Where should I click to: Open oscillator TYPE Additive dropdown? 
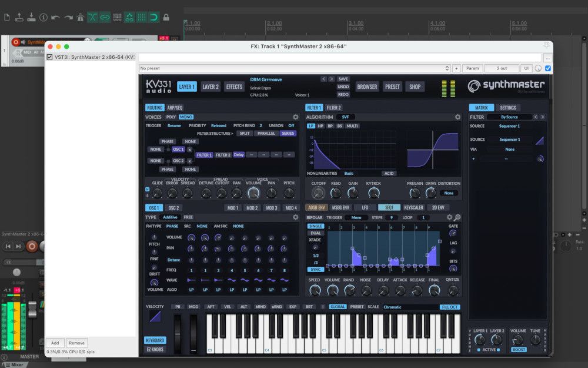click(170, 217)
